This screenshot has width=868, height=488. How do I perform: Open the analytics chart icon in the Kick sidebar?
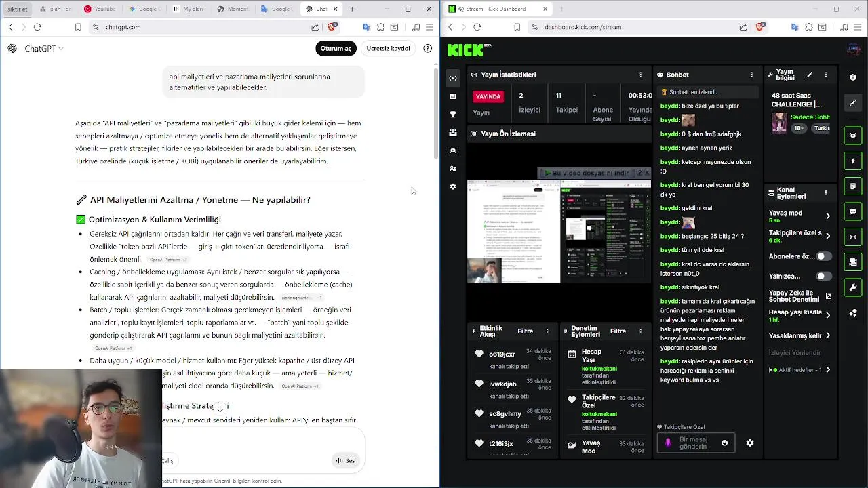coord(453,96)
